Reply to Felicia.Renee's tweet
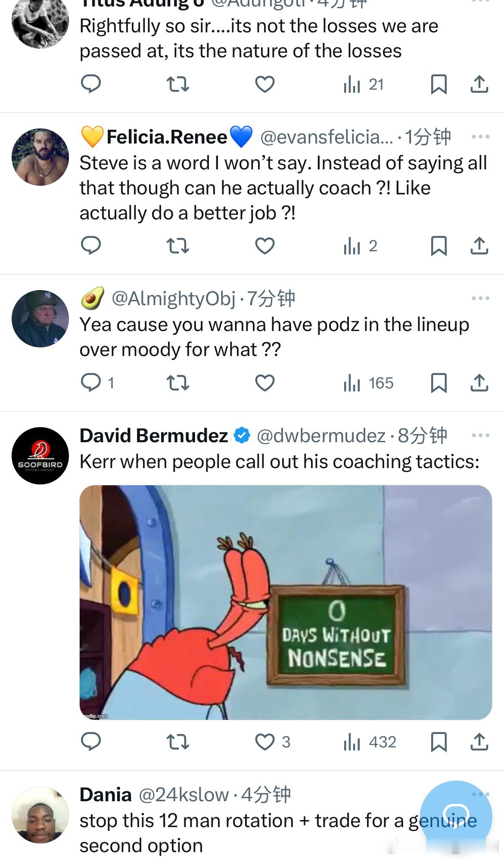This screenshot has width=504, height=859. tap(91, 246)
